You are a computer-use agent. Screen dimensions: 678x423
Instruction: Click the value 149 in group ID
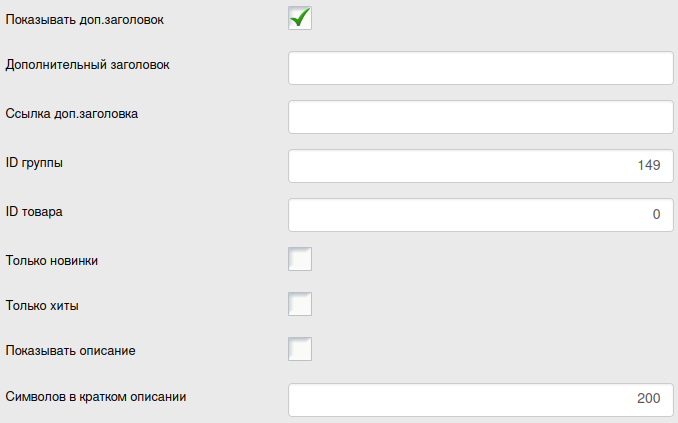pyautogui.click(x=648, y=166)
